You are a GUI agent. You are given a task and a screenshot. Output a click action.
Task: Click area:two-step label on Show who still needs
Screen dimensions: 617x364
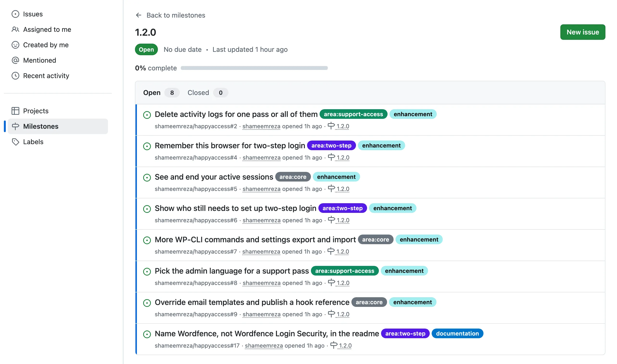pos(342,208)
